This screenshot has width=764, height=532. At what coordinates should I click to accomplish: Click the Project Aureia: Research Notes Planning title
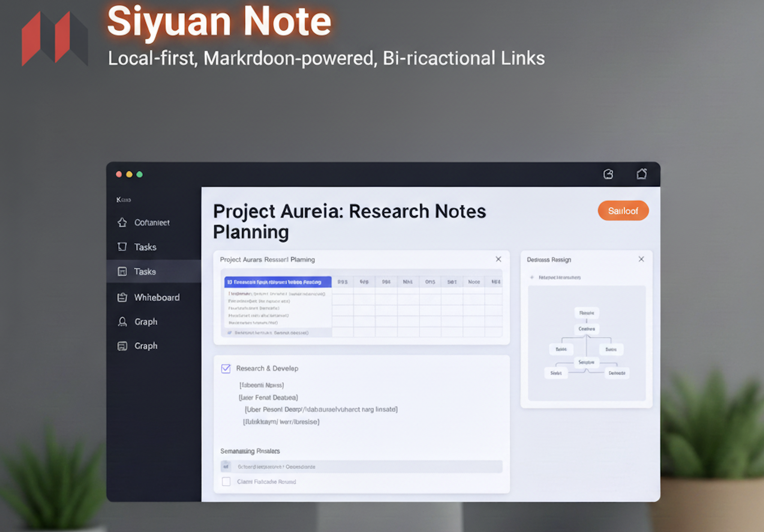tap(349, 222)
